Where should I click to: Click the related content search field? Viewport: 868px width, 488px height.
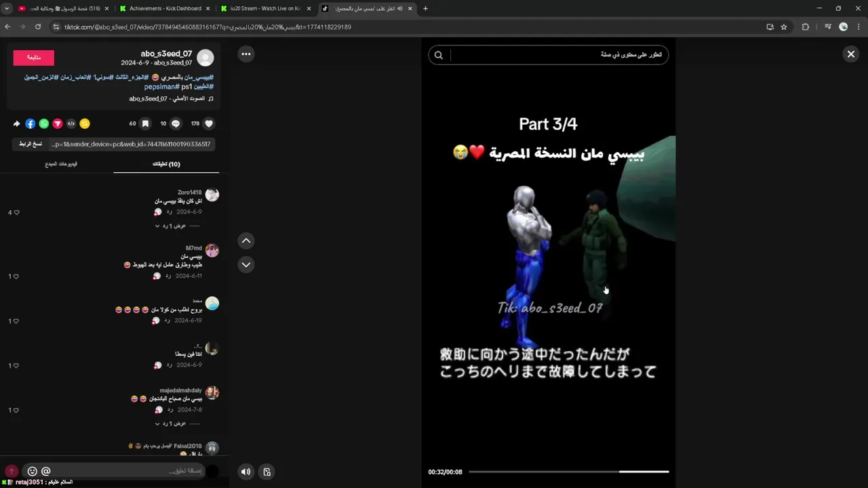point(559,55)
